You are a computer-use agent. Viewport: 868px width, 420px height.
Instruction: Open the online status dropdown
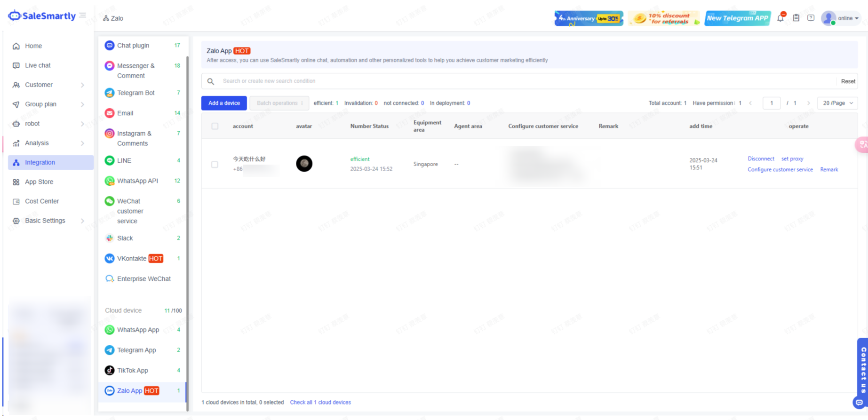coord(848,18)
